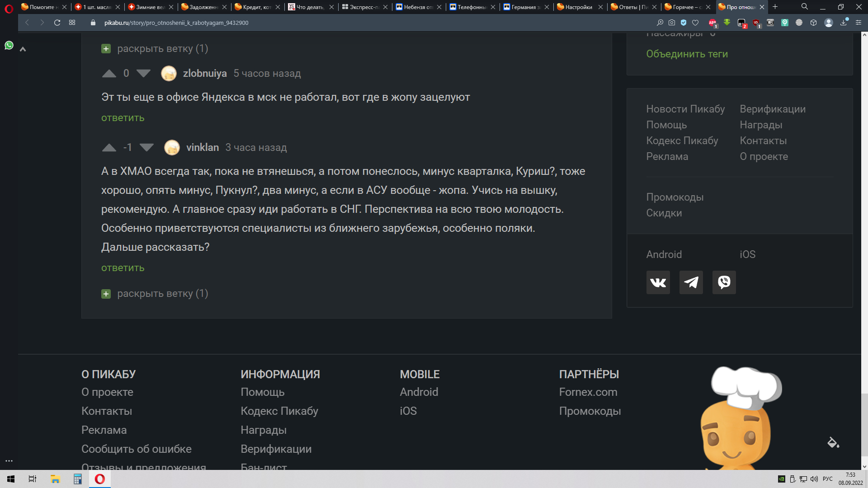868x488 pixels.
Task: Click the VK social icon
Action: pyautogui.click(x=658, y=282)
